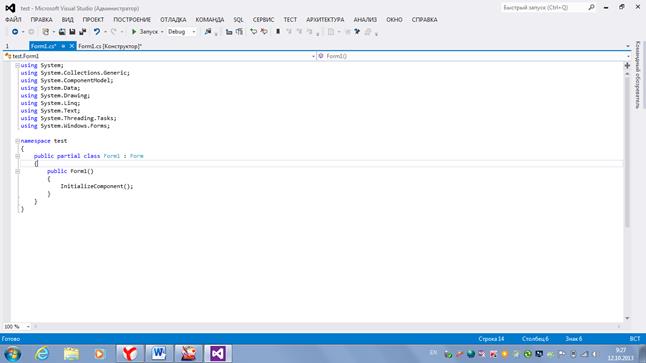Open Yandex browser from the taskbar
The width and height of the screenshot is (646, 363).
point(130,354)
